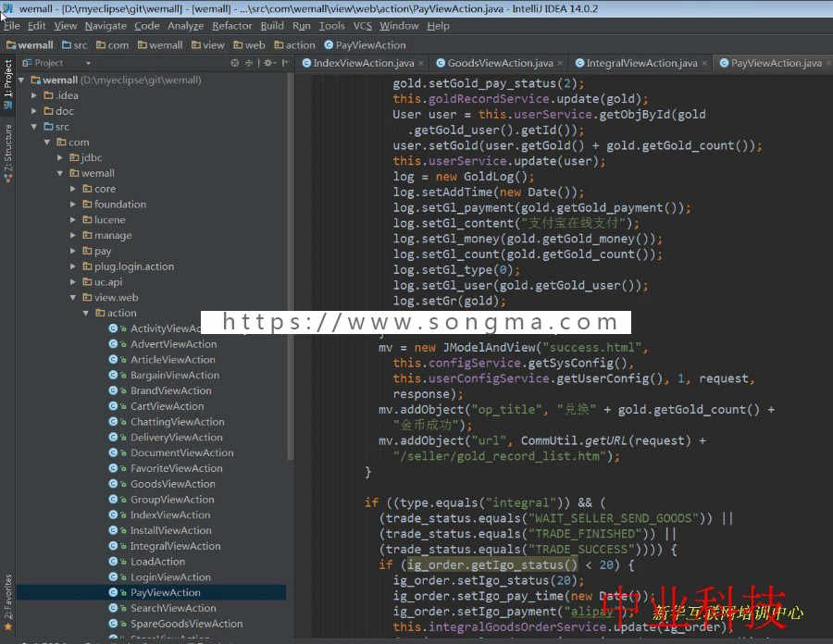
Task: Click the CartViewAction class icon in tree
Action: [113, 406]
